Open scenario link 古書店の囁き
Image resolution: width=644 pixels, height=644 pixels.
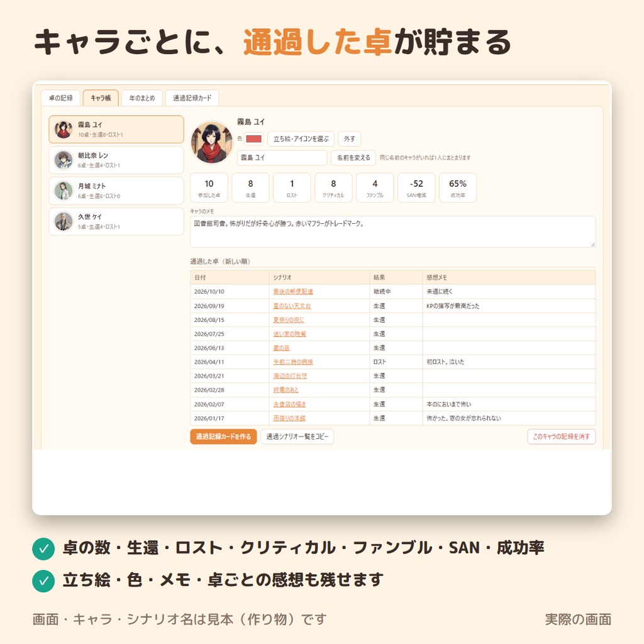[x=289, y=404]
